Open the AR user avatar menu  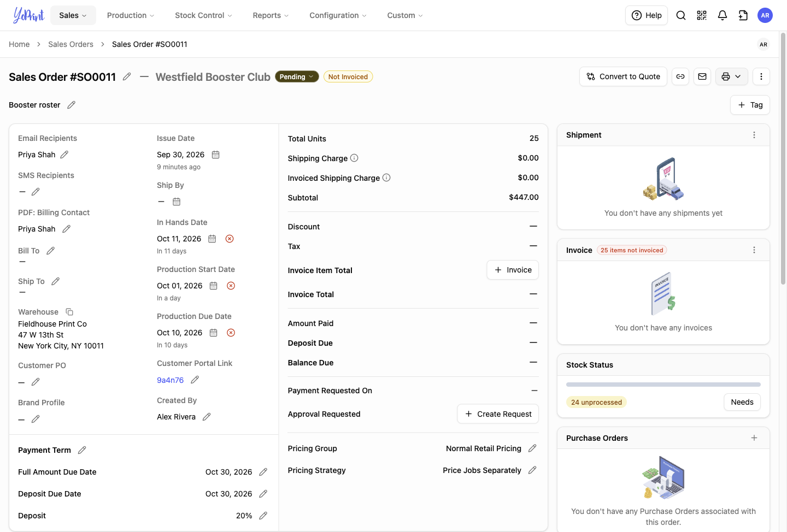tap(765, 15)
